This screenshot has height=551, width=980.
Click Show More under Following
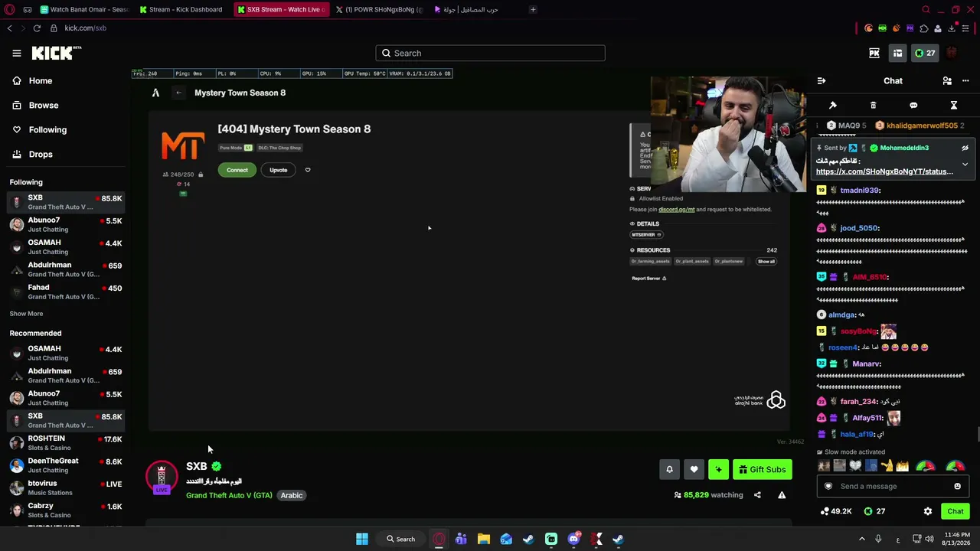pos(26,314)
